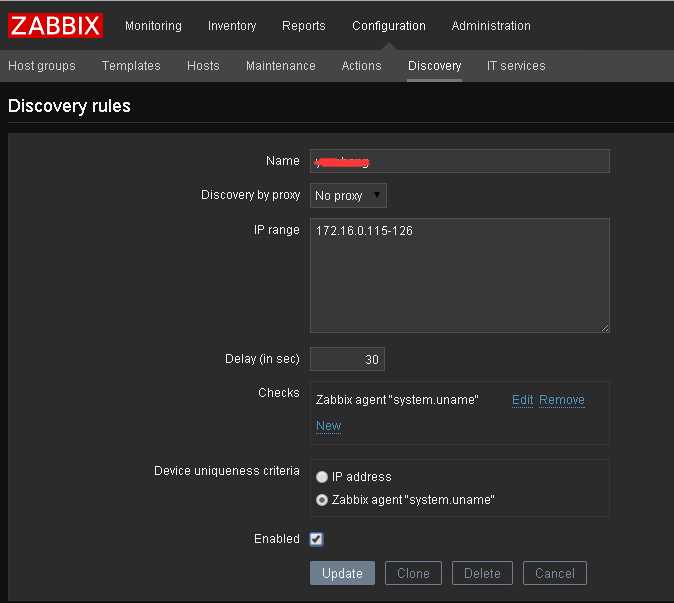Click the Discovery rules heading
The height and width of the screenshot is (603, 674).
coord(69,106)
